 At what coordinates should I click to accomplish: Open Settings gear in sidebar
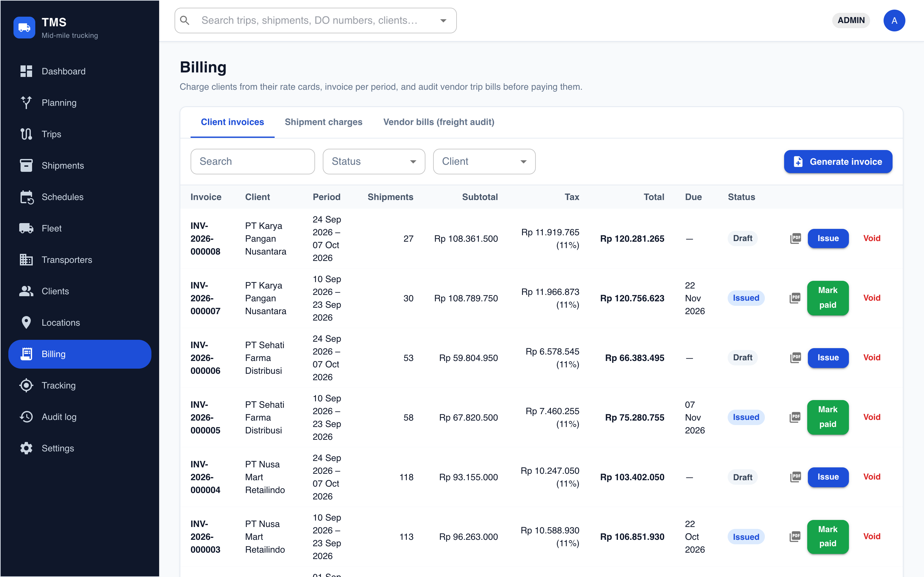point(26,448)
